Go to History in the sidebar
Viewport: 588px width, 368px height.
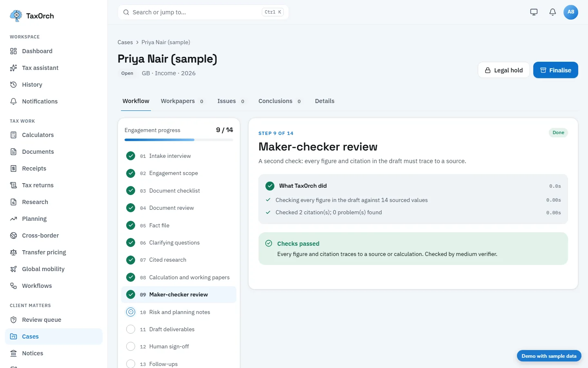[x=53, y=85]
